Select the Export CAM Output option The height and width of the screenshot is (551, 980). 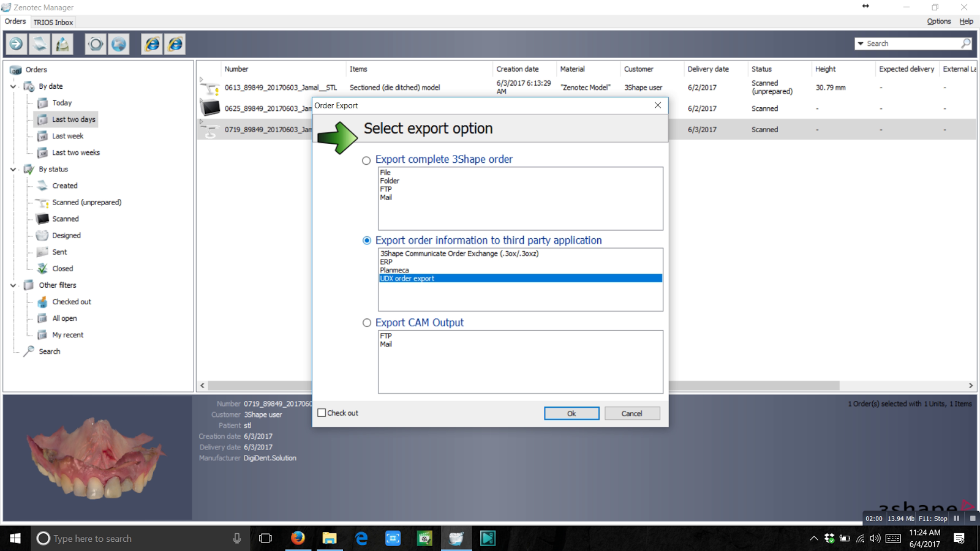[366, 323]
